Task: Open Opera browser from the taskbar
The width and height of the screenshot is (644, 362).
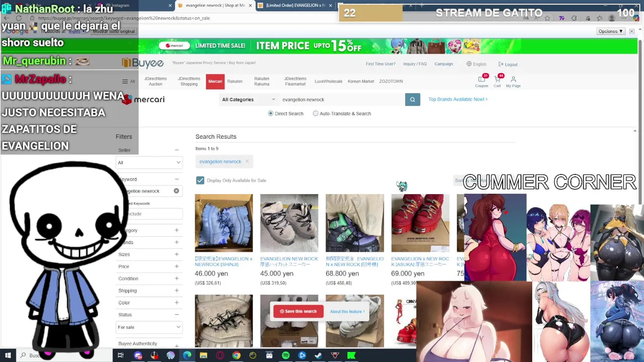Action: point(220,355)
